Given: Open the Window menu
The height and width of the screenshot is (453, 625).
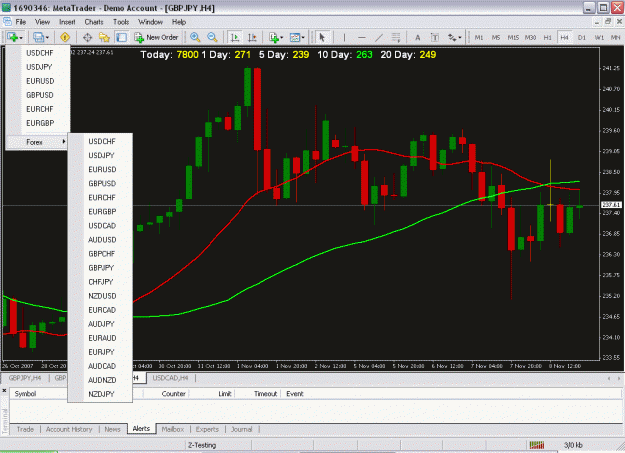Looking at the screenshot, I should point(150,22).
